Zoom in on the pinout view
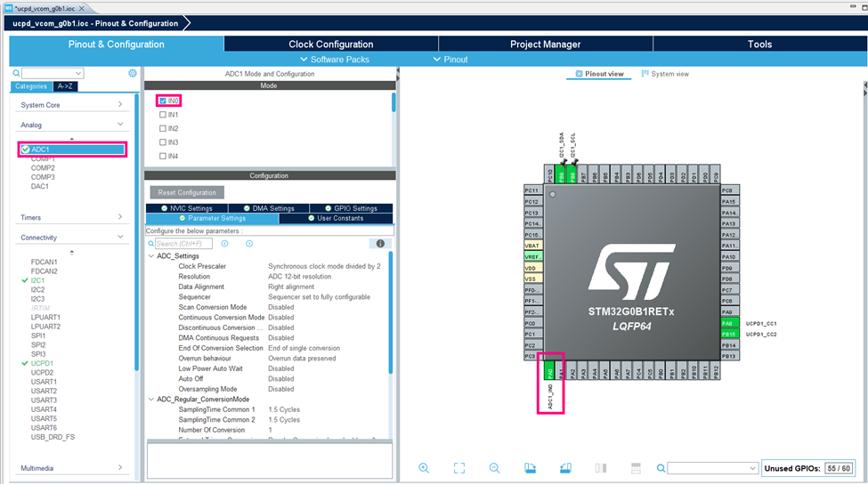Viewport: 868px width, 485px height. [424, 468]
